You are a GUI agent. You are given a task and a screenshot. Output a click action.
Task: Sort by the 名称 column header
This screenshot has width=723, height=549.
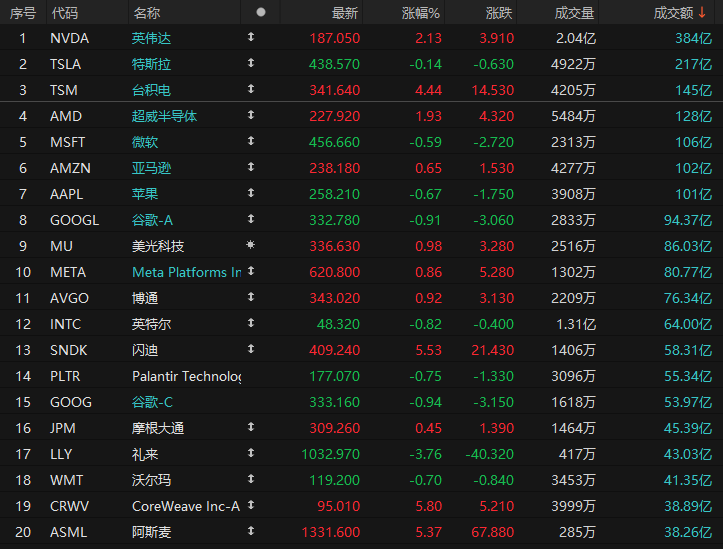tap(147, 13)
